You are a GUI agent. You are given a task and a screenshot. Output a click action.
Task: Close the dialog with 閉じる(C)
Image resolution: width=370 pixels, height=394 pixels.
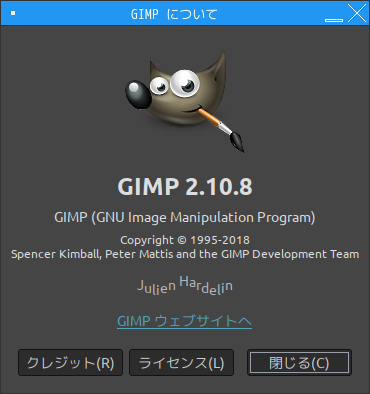[x=299, y=362]
